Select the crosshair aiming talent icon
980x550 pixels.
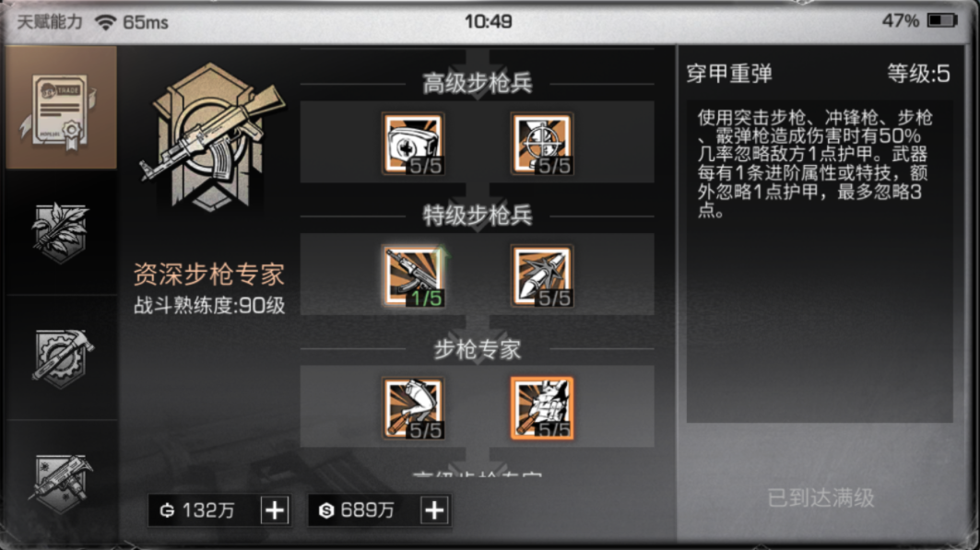coord(542,144)
